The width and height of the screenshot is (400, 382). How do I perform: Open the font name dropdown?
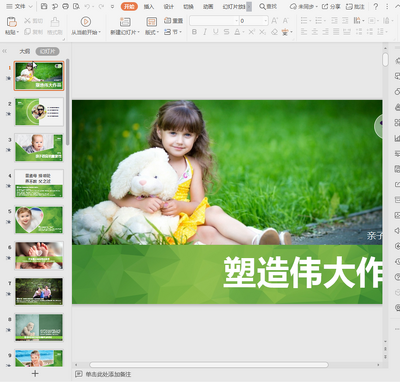click(x=236, y=21)
